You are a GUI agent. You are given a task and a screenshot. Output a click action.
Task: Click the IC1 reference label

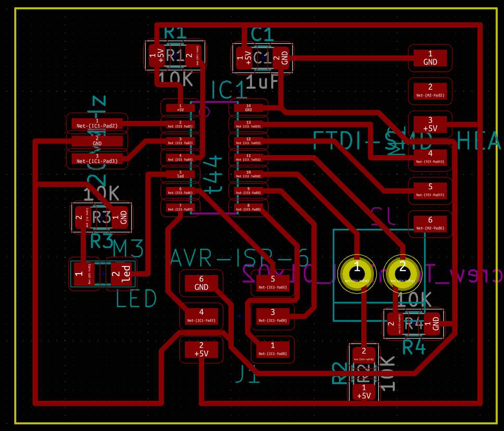click(x=229, y=90)
